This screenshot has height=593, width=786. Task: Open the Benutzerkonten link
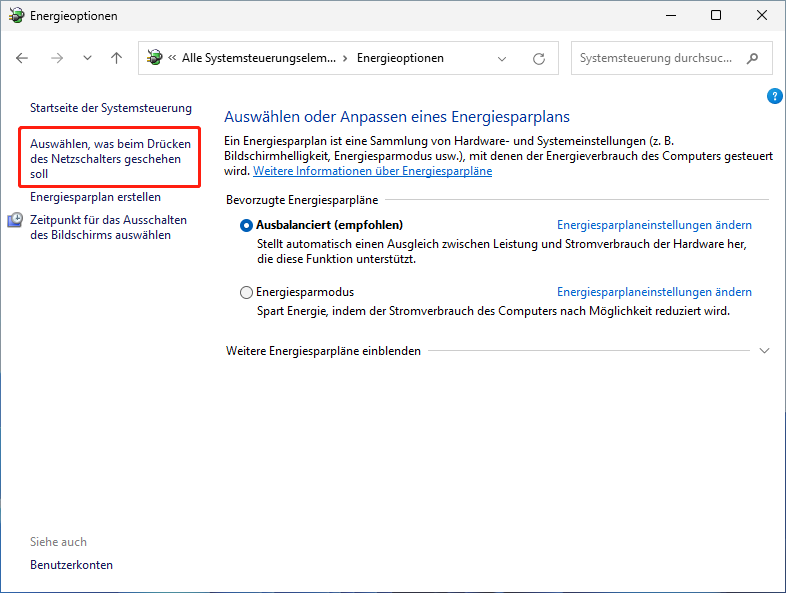coord(71,565)
